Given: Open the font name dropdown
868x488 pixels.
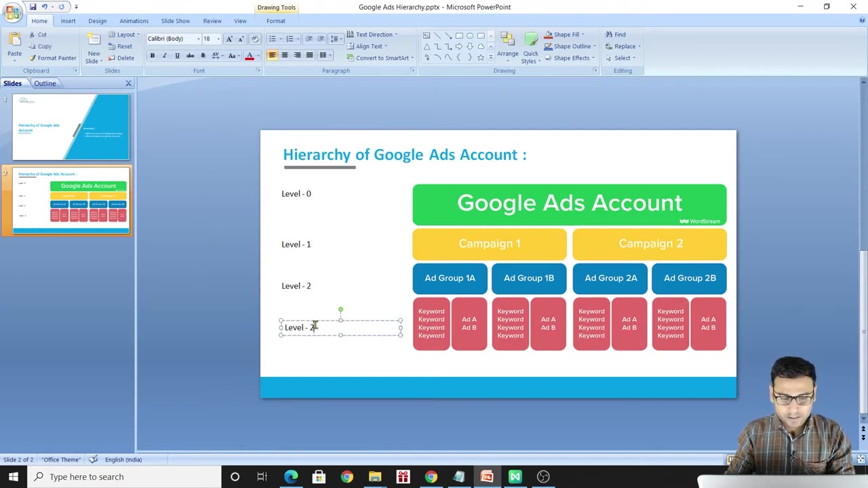Looking at the screenshot, I should tap(198, 39).
